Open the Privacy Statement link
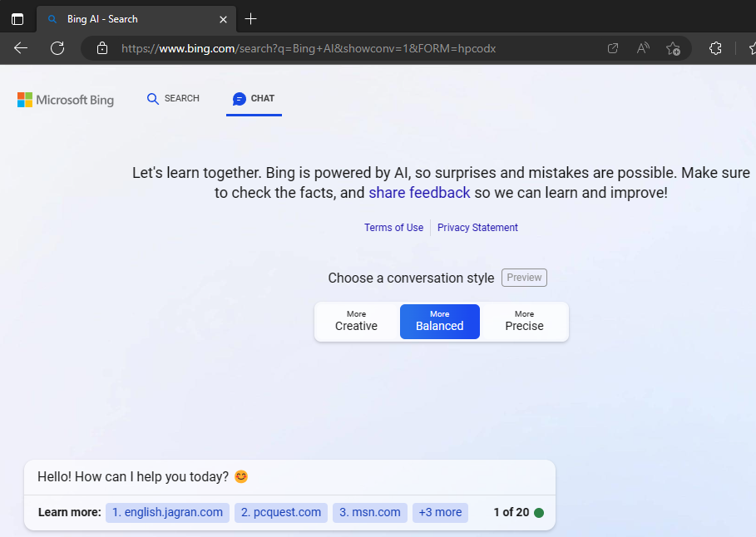The image size is (756, 537). [x=477, y=228]
